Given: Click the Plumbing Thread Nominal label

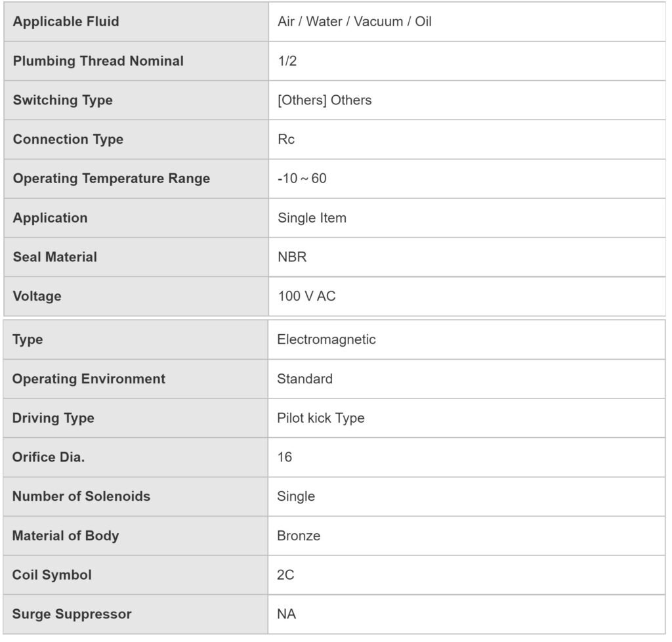Looking at the screenshot, I should click(x=98, y=61).
